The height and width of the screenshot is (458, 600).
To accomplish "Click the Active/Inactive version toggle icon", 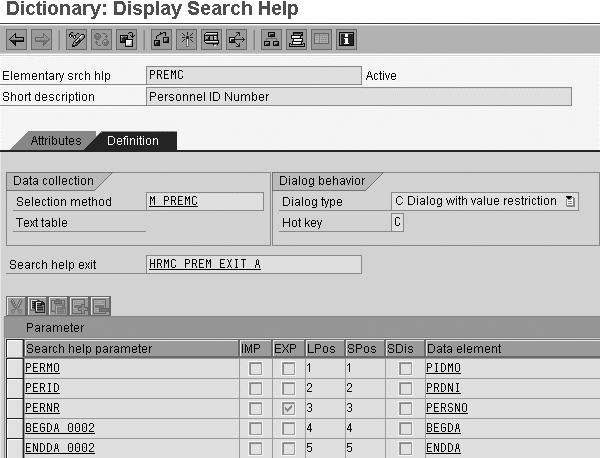I will click(x=101, y=39).
